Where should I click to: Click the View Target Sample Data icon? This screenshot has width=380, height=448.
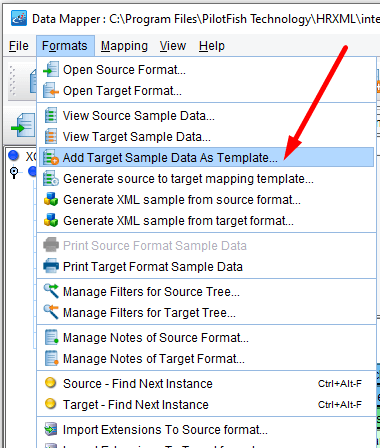point(51,137)
